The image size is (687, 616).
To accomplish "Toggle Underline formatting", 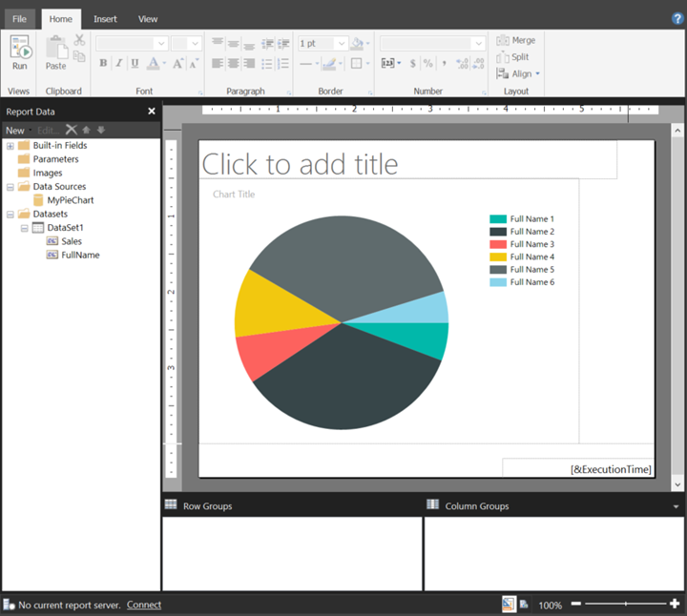I will 135,64.
